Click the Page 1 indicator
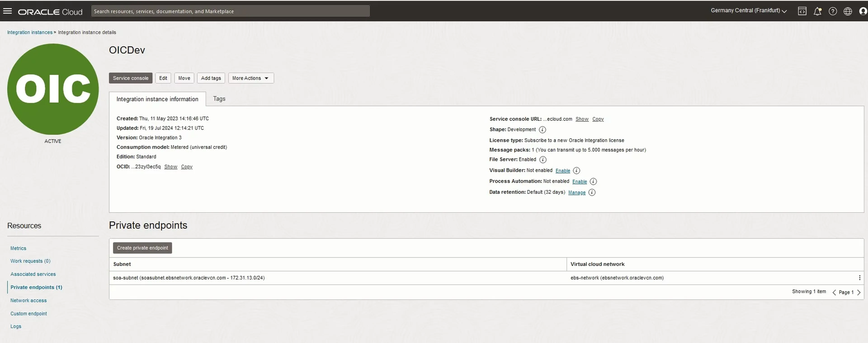This screenshot has height=343, width=868. 846,292
